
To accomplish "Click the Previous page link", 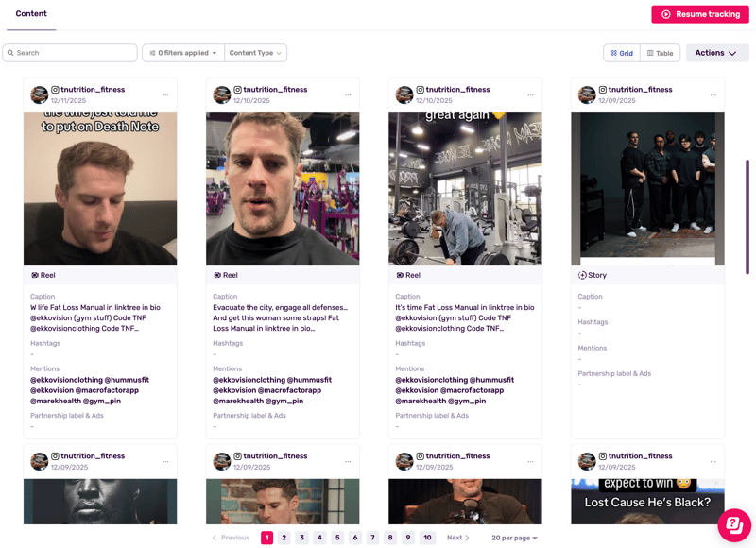I will click(x=231, y=538).
